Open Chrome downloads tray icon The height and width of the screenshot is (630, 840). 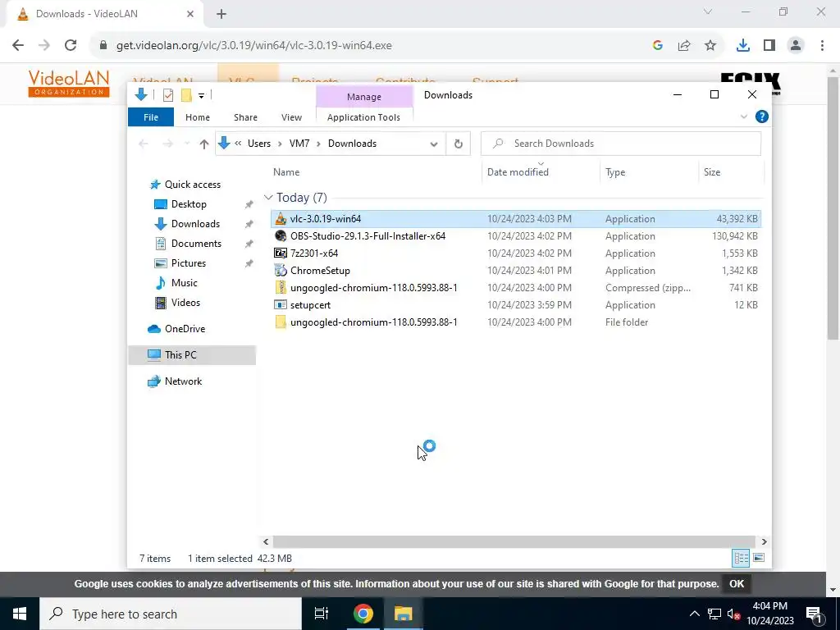click(742, 46)
